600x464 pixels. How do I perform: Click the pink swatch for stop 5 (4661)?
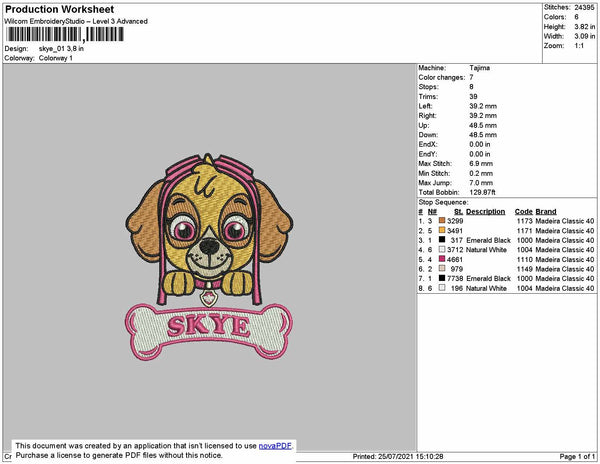[x=442, y=259]
